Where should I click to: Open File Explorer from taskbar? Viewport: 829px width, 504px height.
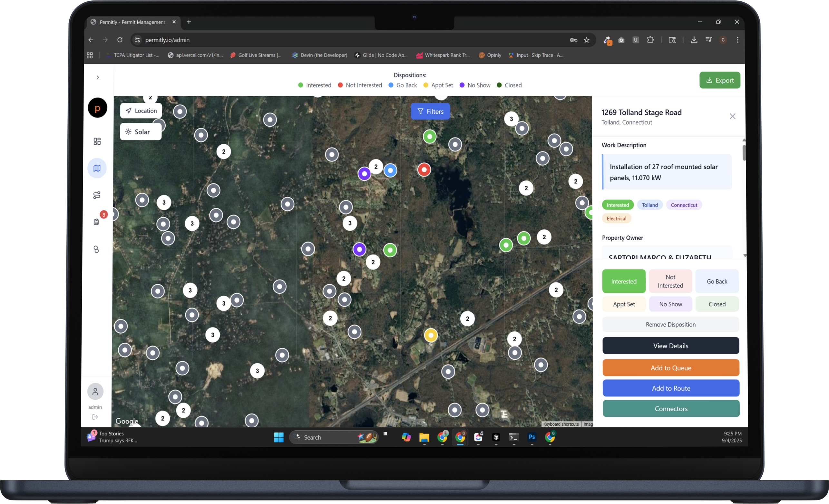click(x=424, y=437)
